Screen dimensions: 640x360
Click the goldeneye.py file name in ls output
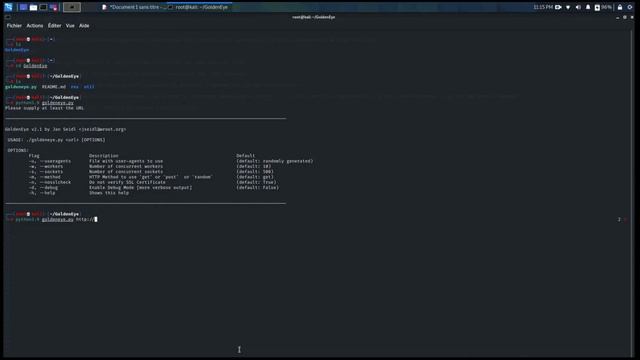pyautogui.click(x=20, y=87)
